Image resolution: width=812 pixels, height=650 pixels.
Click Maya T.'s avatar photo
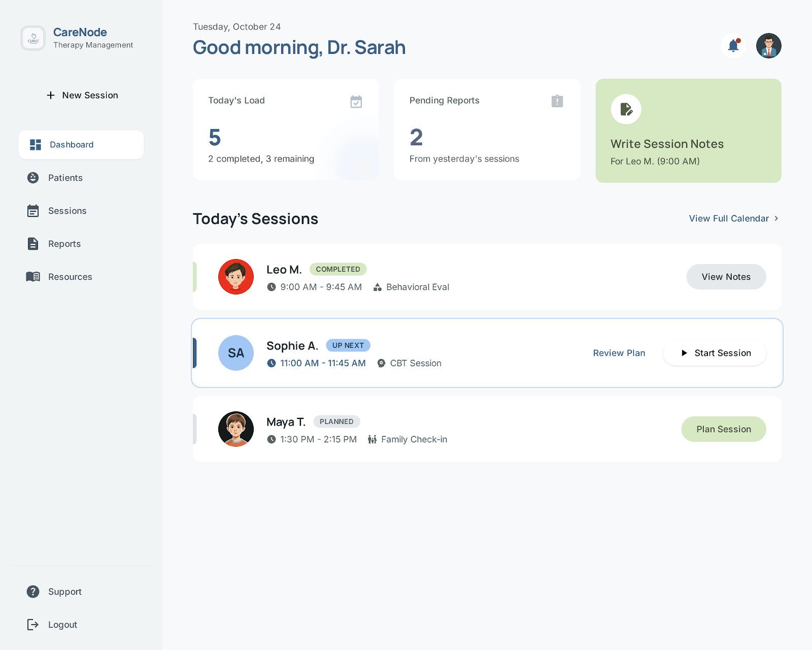point(236,429)
